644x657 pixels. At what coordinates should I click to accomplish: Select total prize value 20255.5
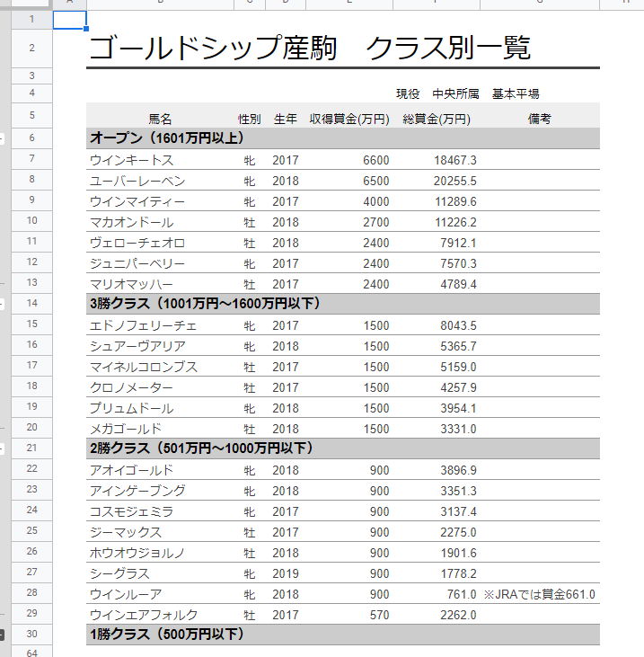pos(455,181)
